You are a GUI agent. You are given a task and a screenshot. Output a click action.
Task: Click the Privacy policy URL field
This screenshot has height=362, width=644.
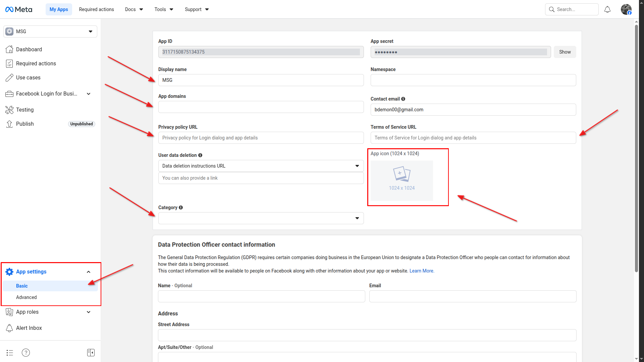click(x=261, y=138)
